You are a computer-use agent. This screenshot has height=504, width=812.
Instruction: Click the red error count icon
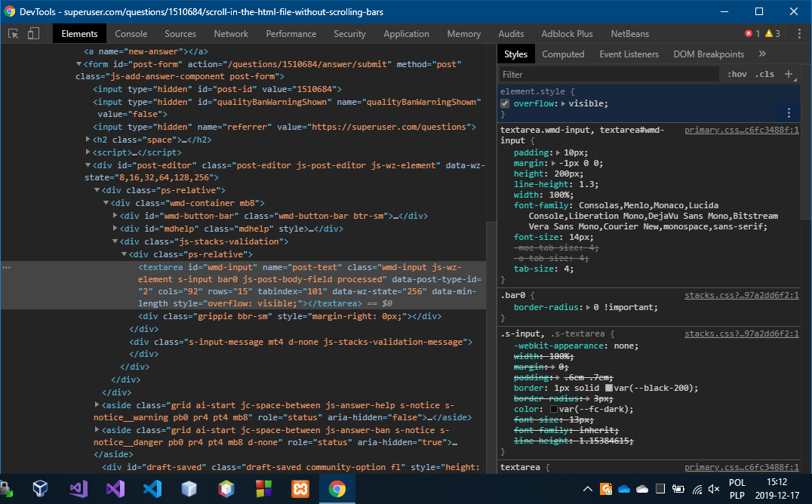749,34
